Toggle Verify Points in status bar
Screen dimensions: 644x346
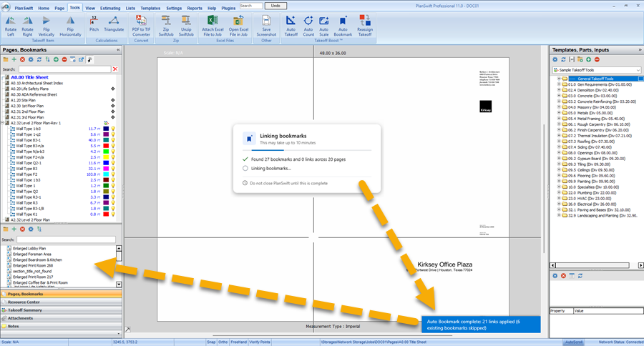260,342
